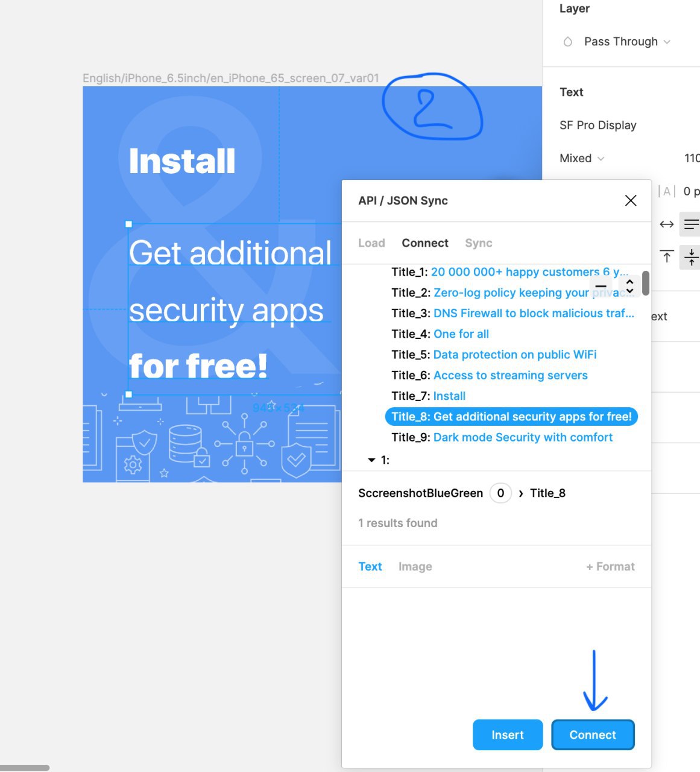Click the font size 110 value field
The image size is (700, 772).
pos(692,158)
